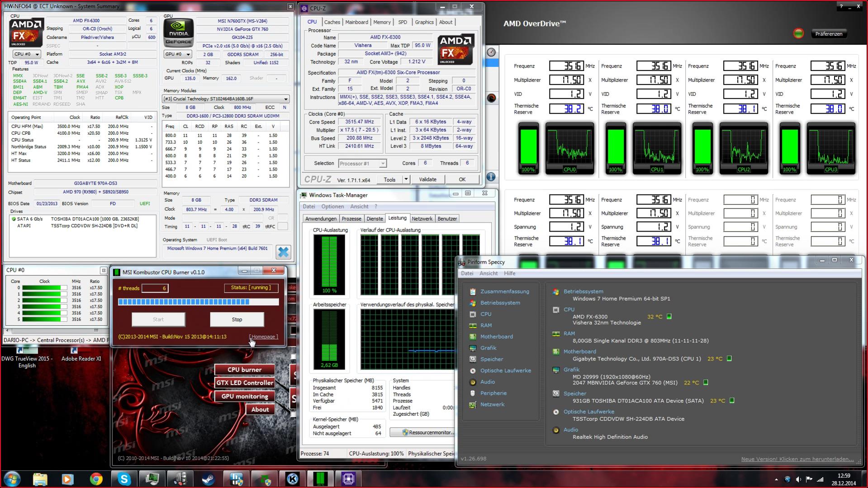Switch to CPU-Z purple chip taskbar icon
The height and width of the screenshot is (488, 868).
click(x=348, y=479)
